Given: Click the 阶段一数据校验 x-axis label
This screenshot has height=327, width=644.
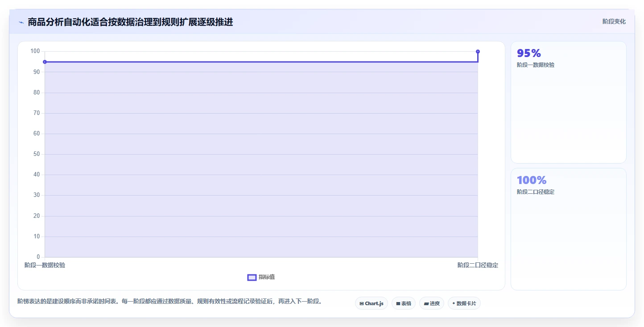Looking at the screenshot, I should [45, 265].
